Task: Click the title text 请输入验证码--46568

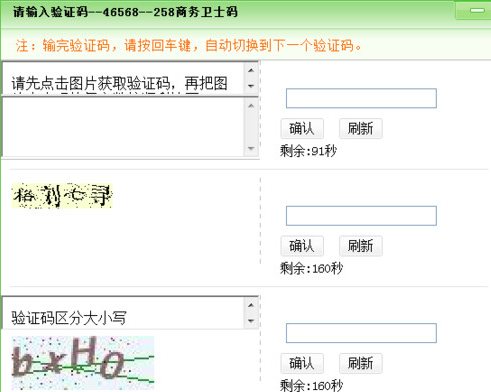Action: (x=76, y=12)
